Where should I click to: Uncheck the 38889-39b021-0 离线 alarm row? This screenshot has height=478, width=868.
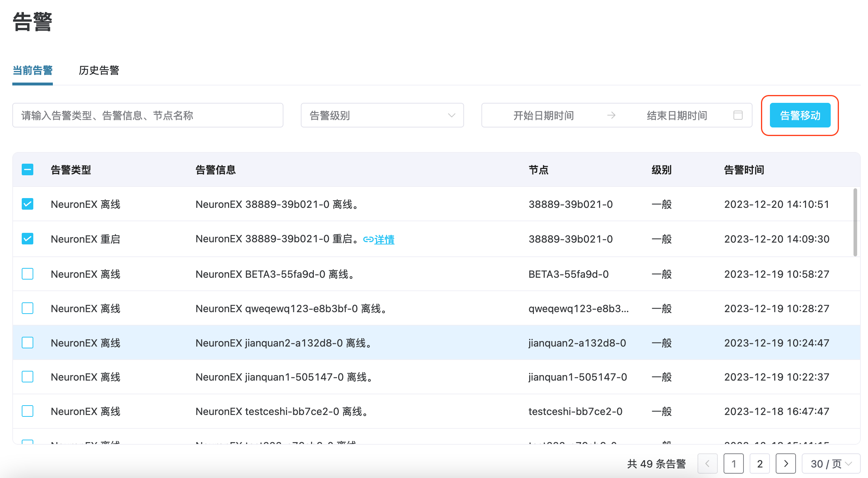[28, 204]
